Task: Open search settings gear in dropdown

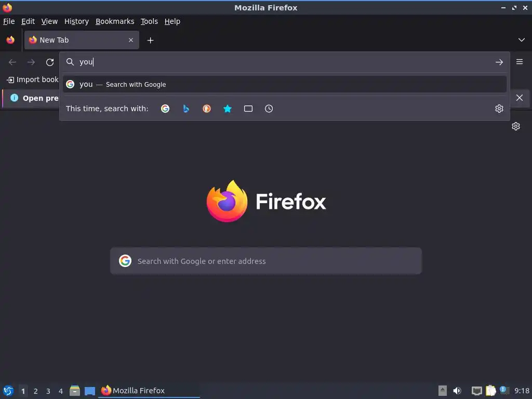Action: (x=499, y=109)
